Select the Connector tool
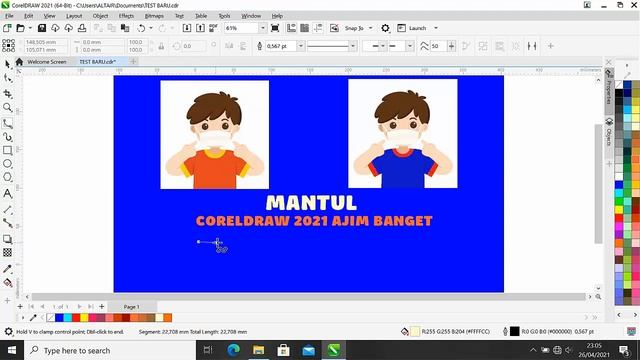640x360 pixels. [7, 223]
